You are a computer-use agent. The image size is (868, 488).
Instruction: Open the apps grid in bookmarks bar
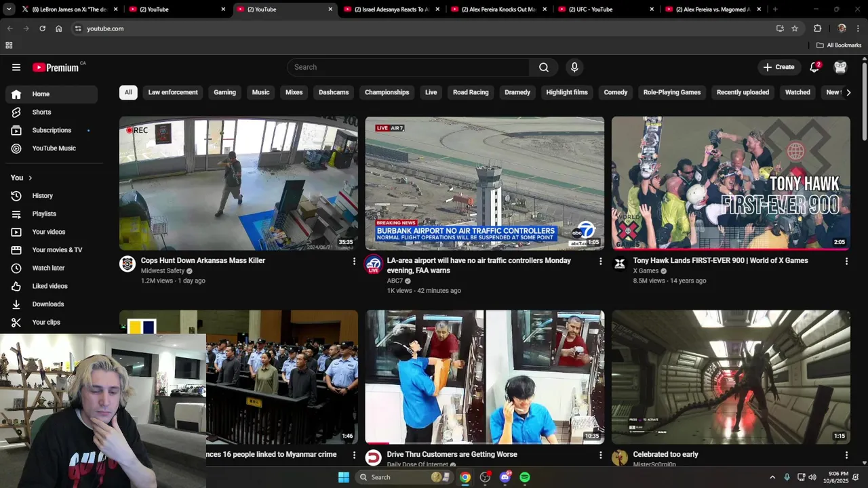click(x=9, y=45)
